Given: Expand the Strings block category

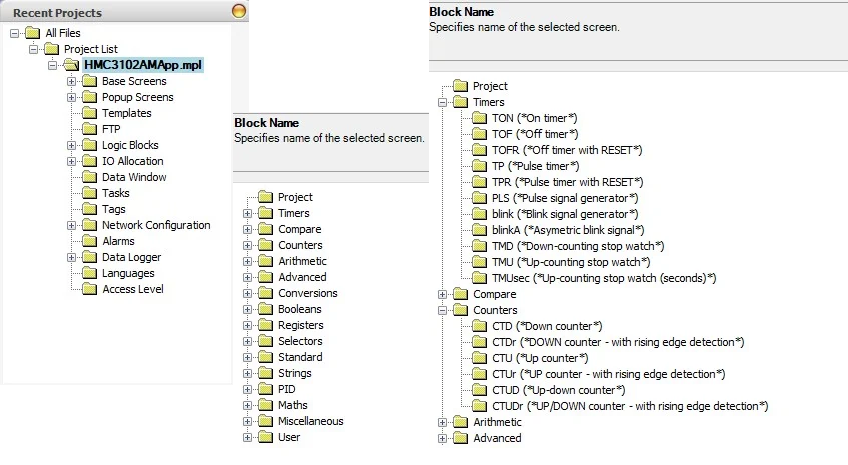Looking at the screenshot, I should pyautogui.click(x=247, y=374).
